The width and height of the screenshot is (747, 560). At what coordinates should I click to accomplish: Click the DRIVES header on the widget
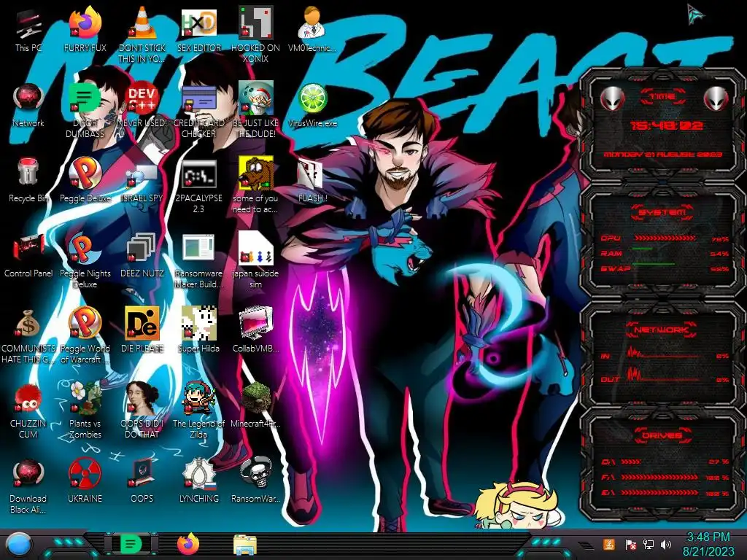pyautogui.click(x=662, y=435)
